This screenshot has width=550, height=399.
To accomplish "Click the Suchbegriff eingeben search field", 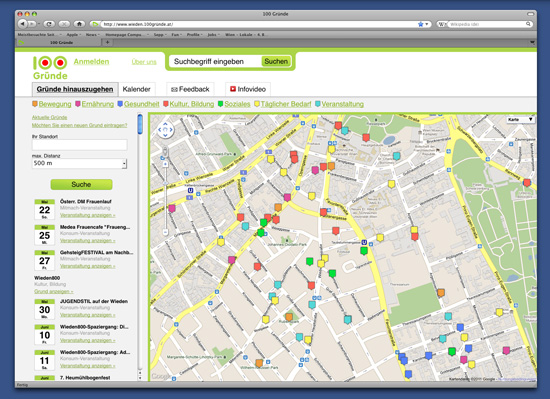I will point(215,61).
